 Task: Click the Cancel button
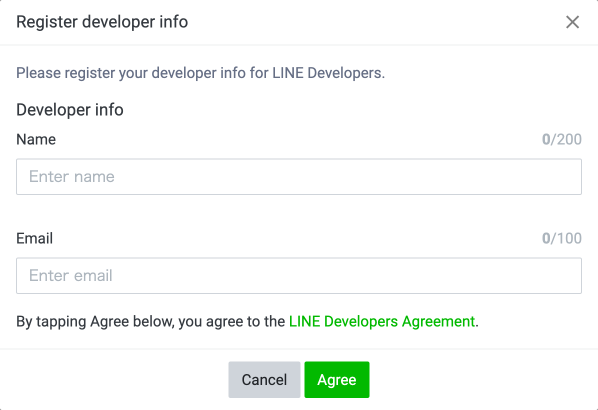pos(264,380)
